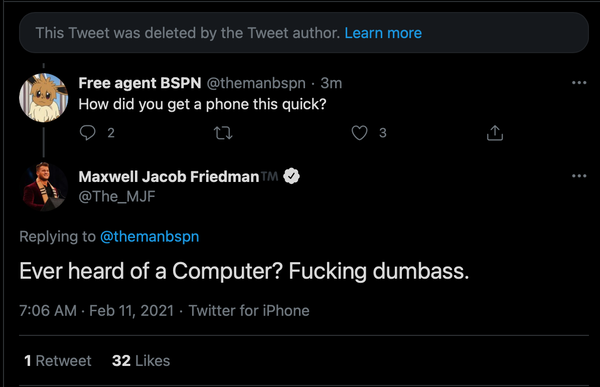
Task: Open the Maxwell Jacob Friedman display name
Action: coord(169,176)
